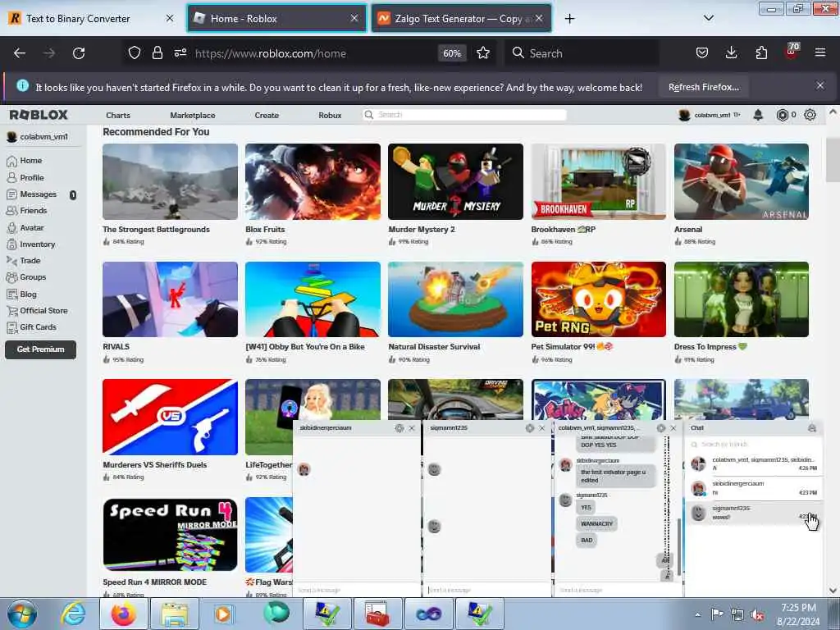
Task: Open settings gear in the group chat window
Action: coord(660,428)
